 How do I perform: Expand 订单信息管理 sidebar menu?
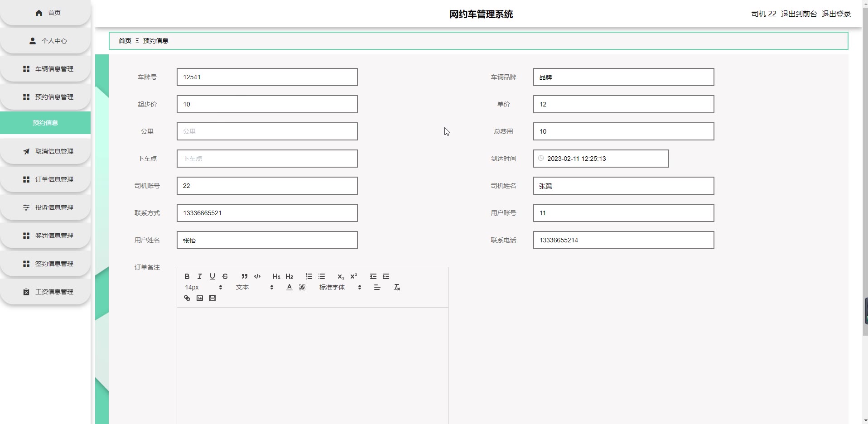[x=45, y=179]
